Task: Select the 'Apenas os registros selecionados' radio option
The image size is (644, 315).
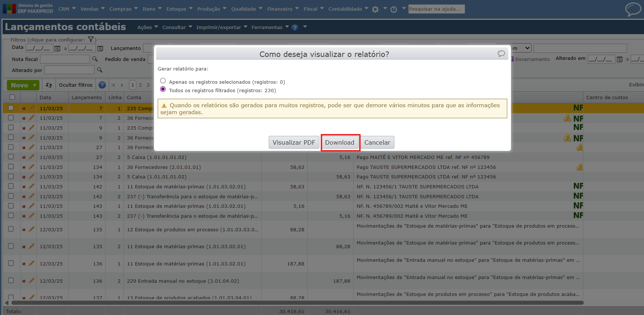Action: click(x=163, y=81)
